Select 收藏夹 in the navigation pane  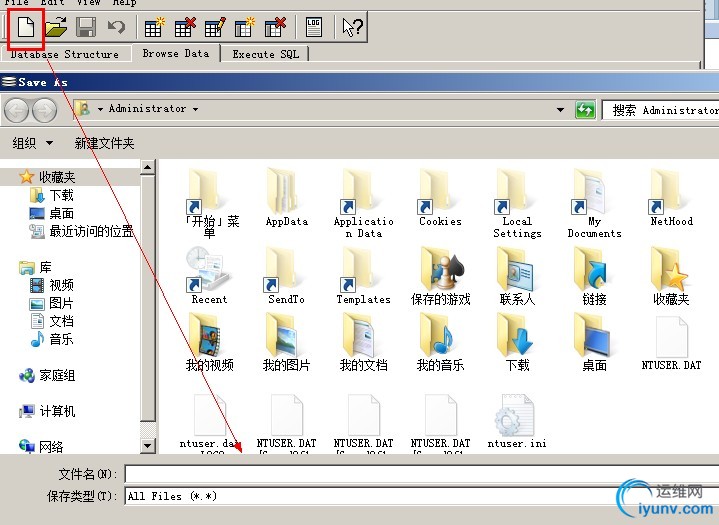click(x=57, y=177)
